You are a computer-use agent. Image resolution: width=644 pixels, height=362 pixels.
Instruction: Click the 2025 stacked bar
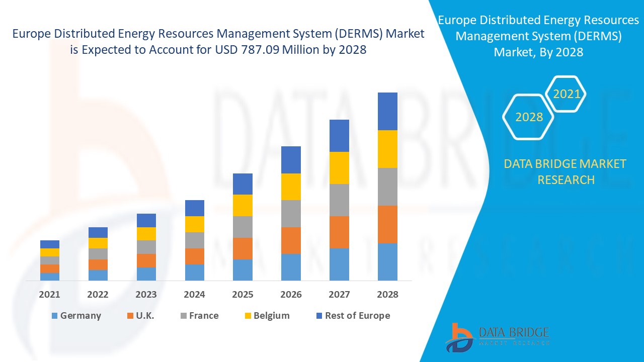pyautogui.click(x=243, y=226)
